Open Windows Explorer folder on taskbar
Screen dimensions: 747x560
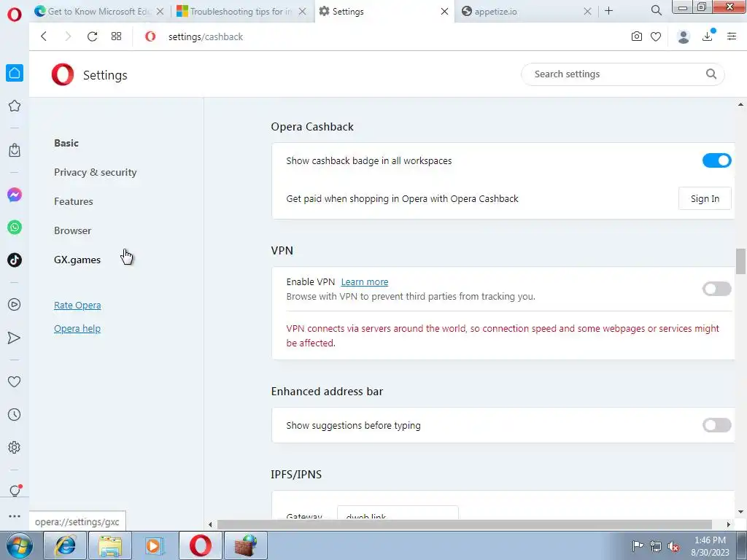pyautogui.click(x=110, y=545)
